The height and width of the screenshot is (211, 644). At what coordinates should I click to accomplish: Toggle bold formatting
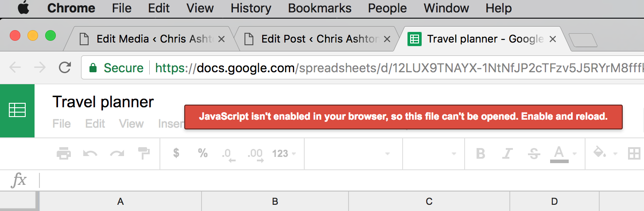click(x=481, y=154)
